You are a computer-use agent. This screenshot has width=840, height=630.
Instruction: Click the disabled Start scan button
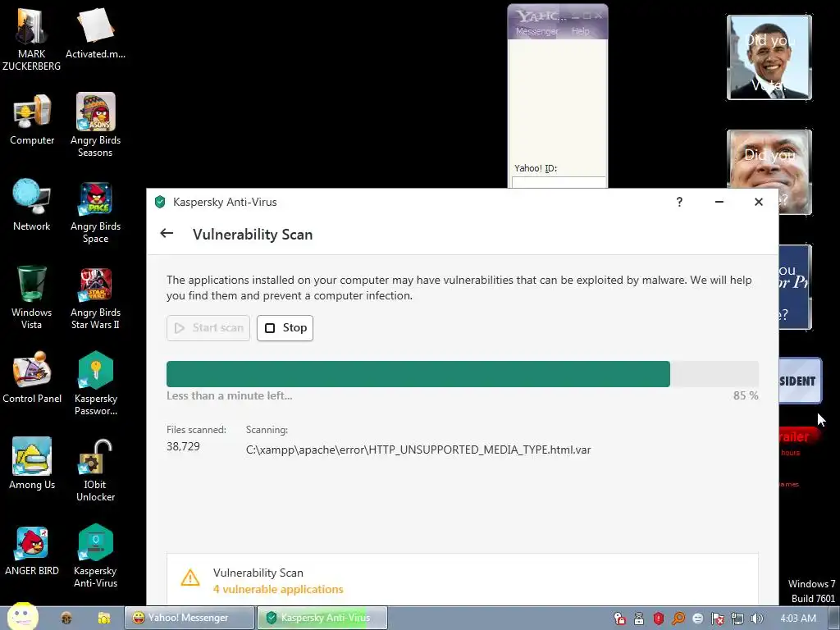coord(208,328)
